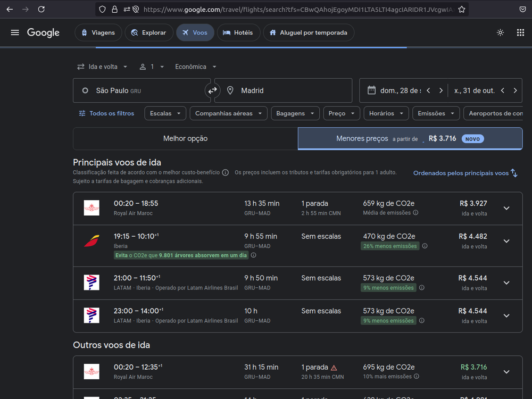Sort results via Ordenados pelos principais voos
This screenshot has width=532, height=399.
pyautogui.click(x=465, y=173)
